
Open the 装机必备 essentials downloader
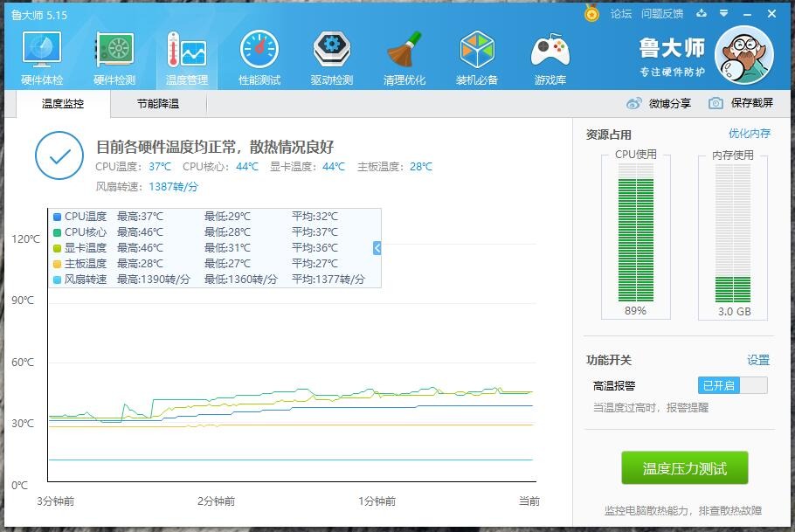[477, 57]
